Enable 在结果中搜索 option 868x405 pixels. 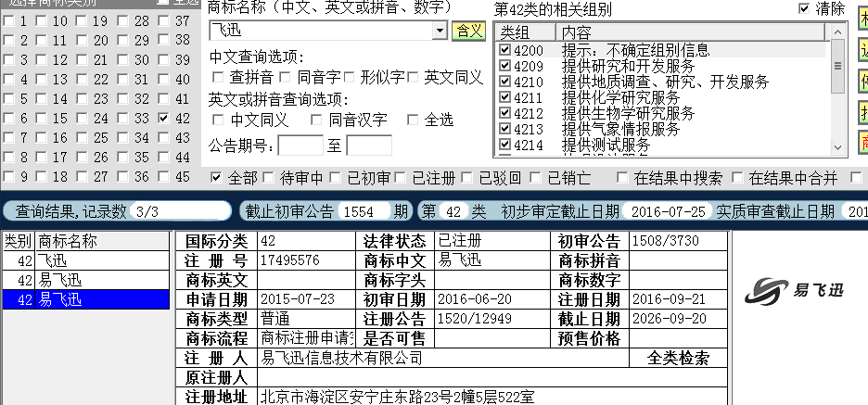[622, 178]
